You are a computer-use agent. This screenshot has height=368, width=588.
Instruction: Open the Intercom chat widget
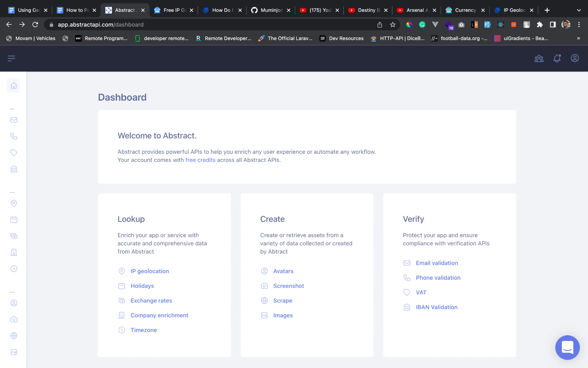[x=567, y=347]
